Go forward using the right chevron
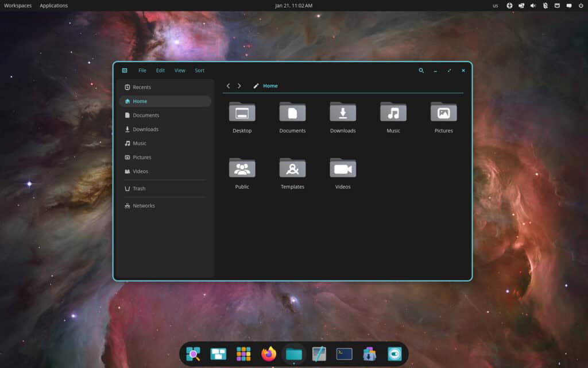 (239, 85)
